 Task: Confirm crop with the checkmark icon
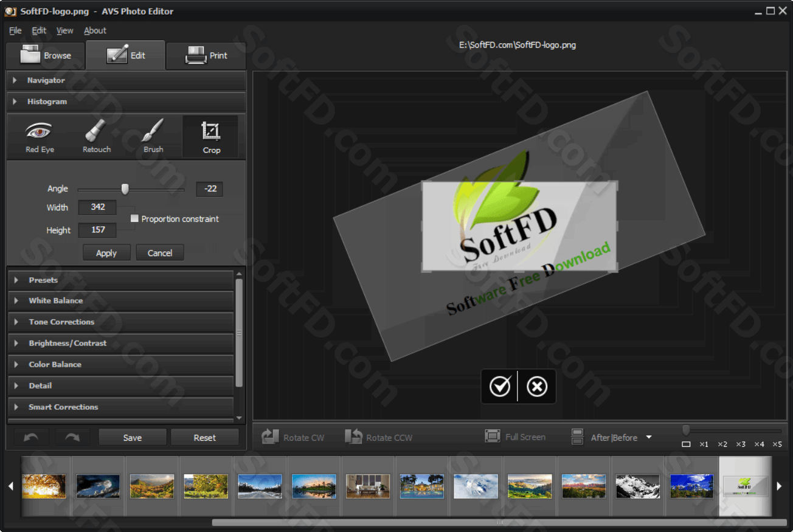pos(500,386)
